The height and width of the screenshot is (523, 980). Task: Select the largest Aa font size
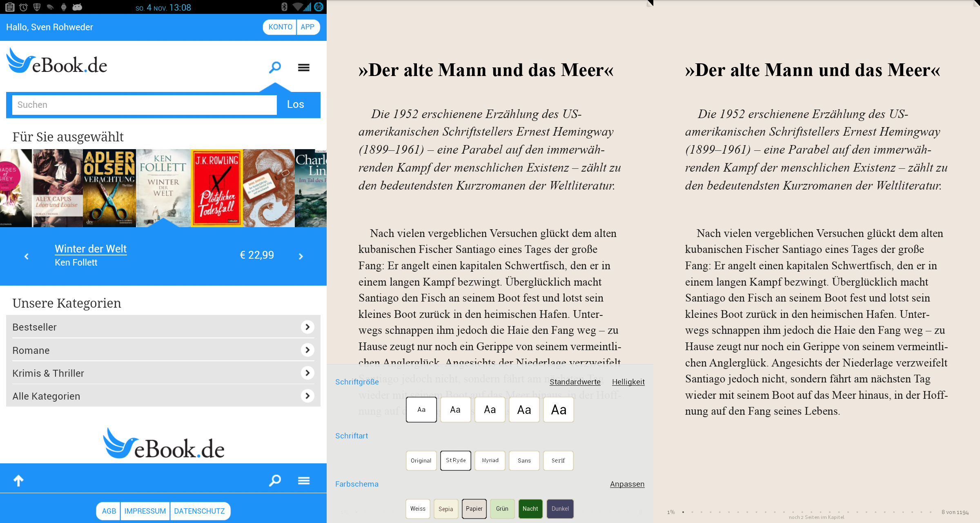point(559,409)
